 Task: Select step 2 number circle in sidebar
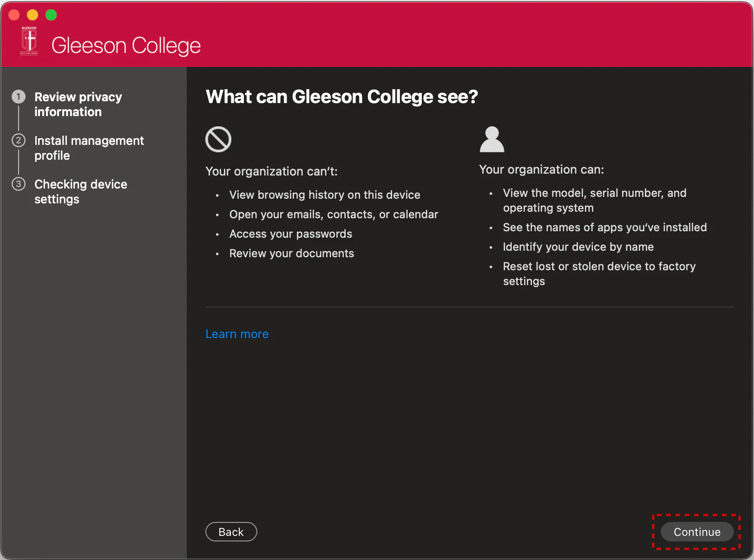(x=19, y=140)
